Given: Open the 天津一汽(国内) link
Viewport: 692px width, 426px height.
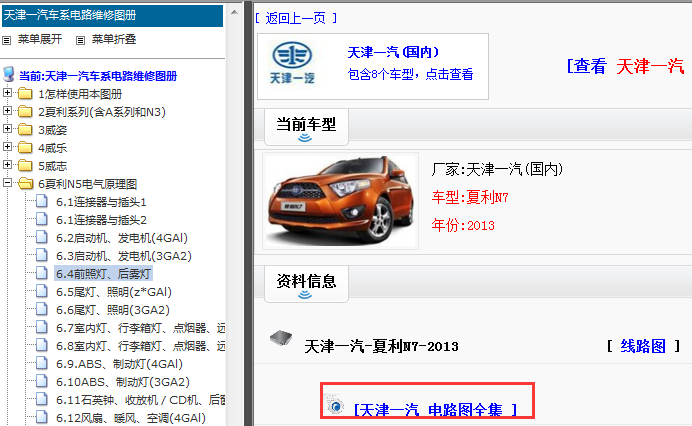Looking at the screenshot, I should coord(393,53).
